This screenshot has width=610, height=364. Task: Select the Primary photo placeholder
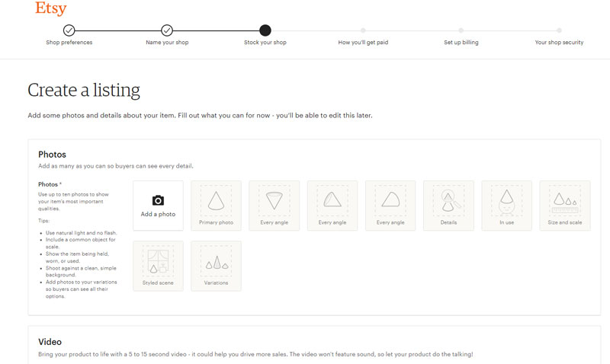[216, 206]
